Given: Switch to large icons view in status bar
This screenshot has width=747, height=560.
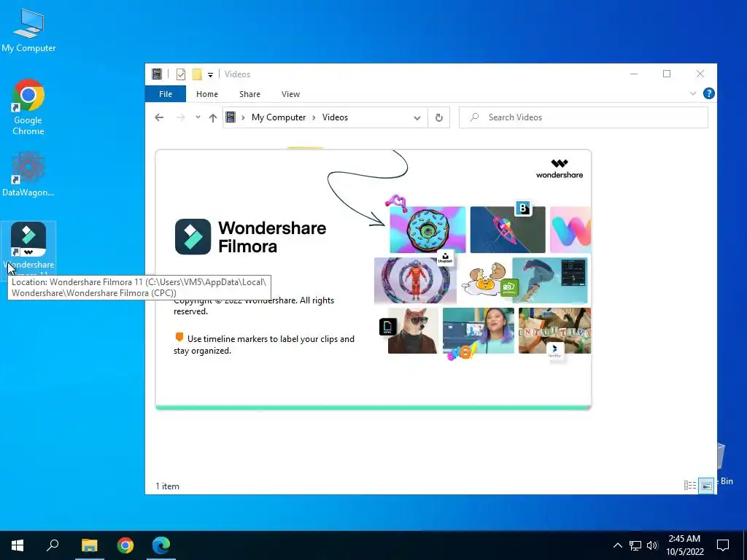Looking at the screenshot, I should pyautogui.click(x=706, y=486).
